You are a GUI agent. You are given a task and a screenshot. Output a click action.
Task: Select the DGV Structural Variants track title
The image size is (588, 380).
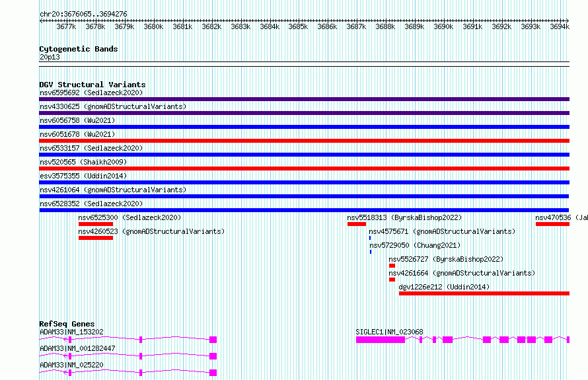(x=92, y=85)
